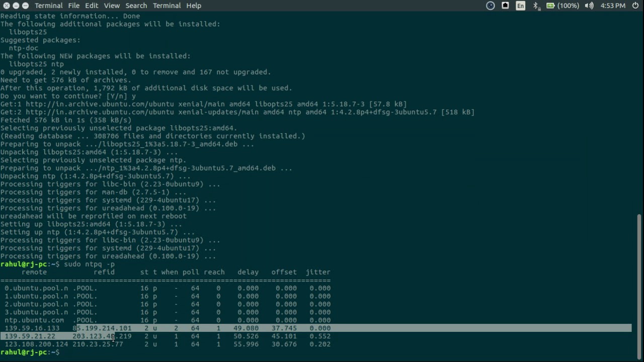Click the delay value 55.996
Screen dimensions: 644x362
click(x=246, y=344)
